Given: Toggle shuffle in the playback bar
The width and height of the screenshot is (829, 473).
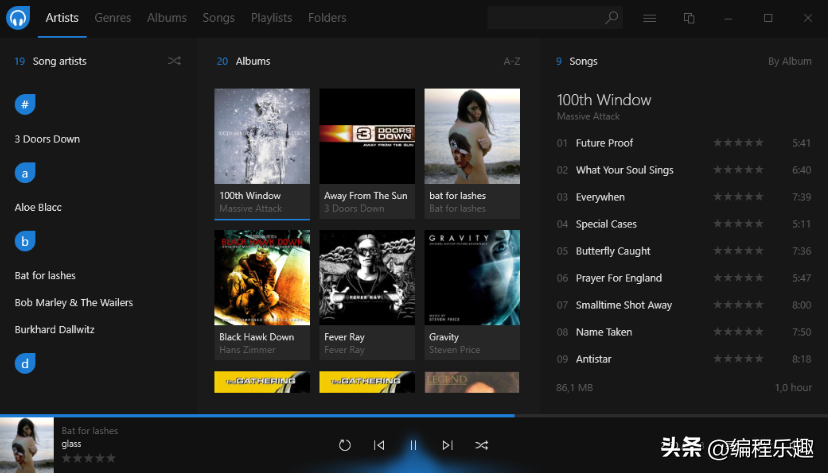Looking at the screenshot, I should pyautogui.click(x=482, y=445).
